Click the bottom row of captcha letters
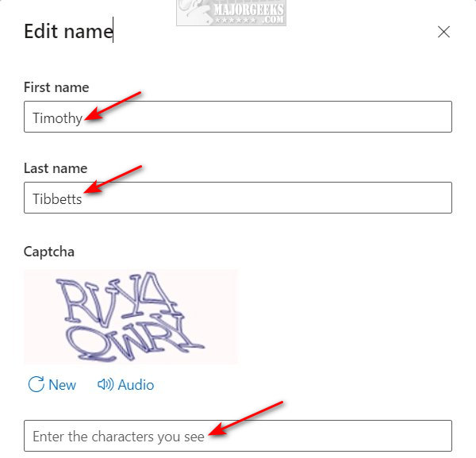The image size is (476, 458). [x=135, y=339]
